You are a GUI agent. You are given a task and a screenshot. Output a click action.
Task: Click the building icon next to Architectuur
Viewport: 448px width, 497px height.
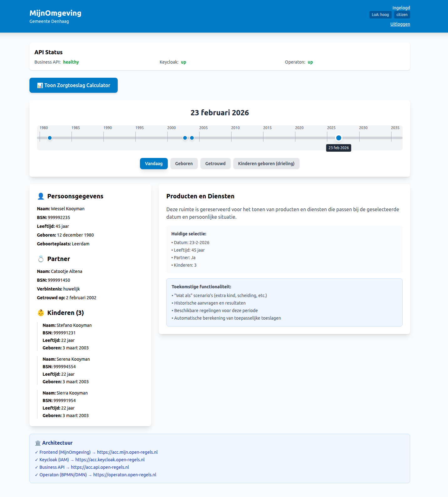[38, 443]
